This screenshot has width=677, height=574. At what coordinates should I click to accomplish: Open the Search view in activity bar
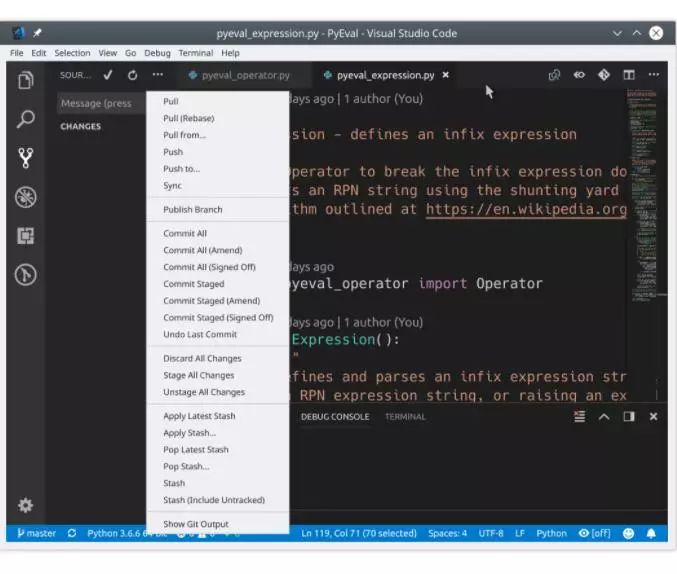pyautogui.click(x=25, y=119)
